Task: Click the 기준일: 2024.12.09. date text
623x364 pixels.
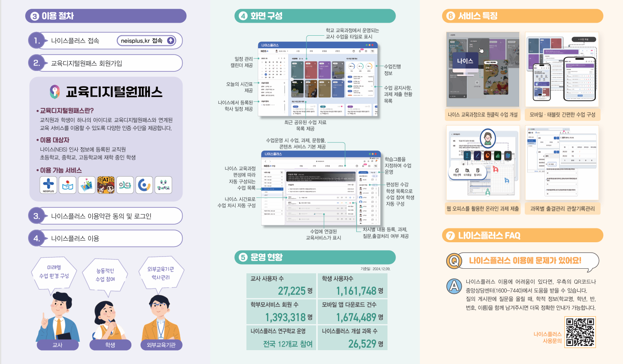Action: point(375,269)
